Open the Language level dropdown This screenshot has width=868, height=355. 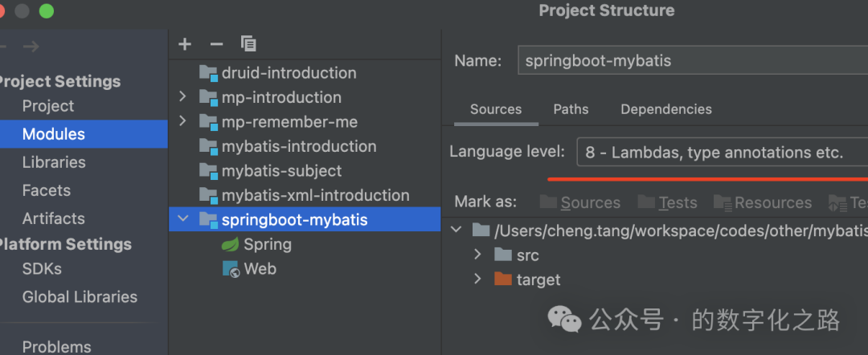(722, 153)
